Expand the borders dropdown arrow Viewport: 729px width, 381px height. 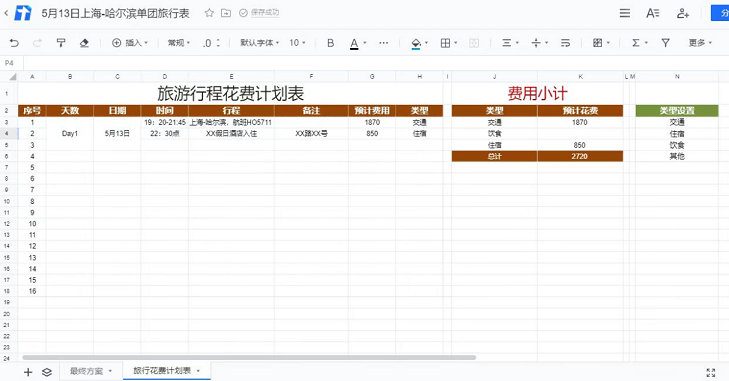(456, 43)
